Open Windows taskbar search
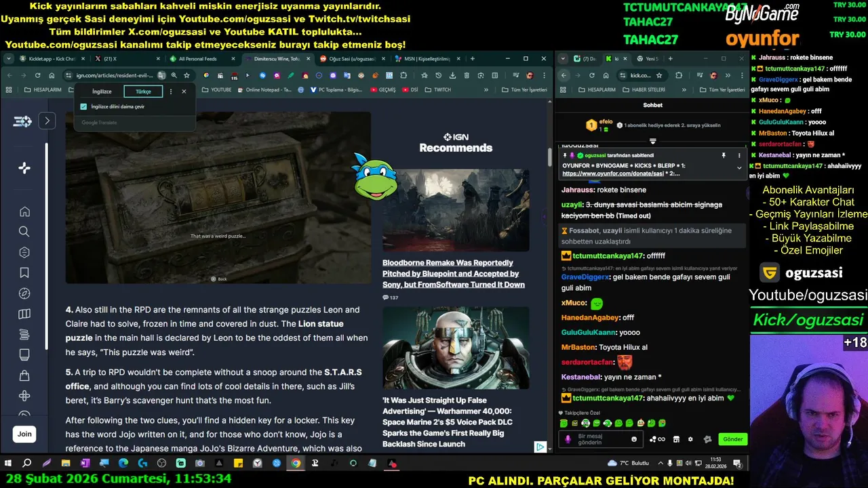 coord(27,464)
